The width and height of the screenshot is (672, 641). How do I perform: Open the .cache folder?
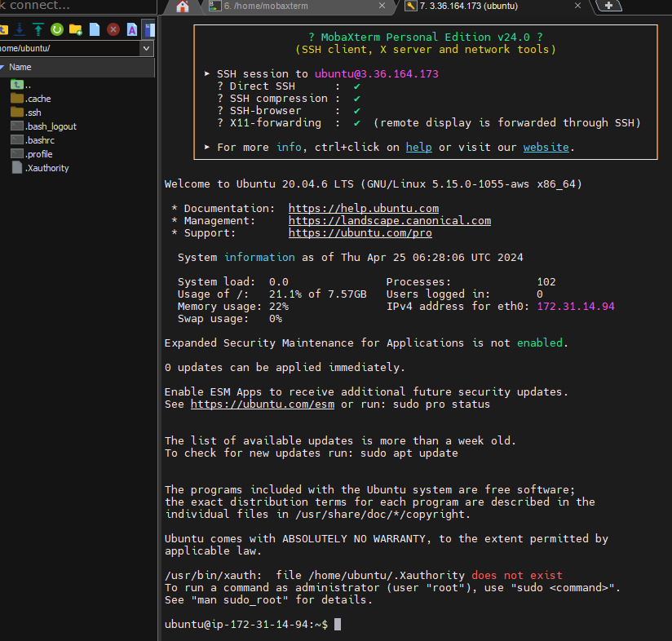(31, 99)
